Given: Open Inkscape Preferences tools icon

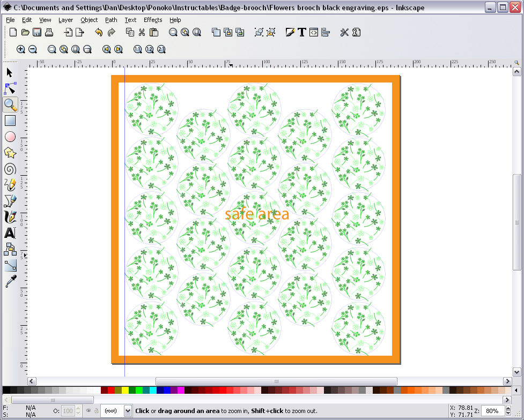Looking at the screenshot, I should (344, 32).
